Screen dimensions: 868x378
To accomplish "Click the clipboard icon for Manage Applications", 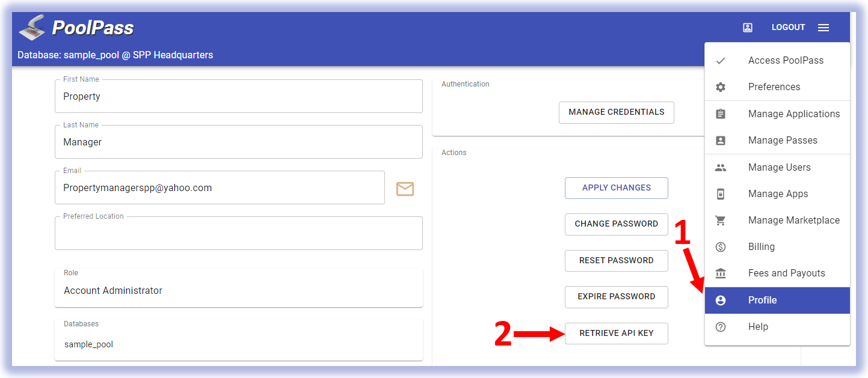I will click(721, 114).
